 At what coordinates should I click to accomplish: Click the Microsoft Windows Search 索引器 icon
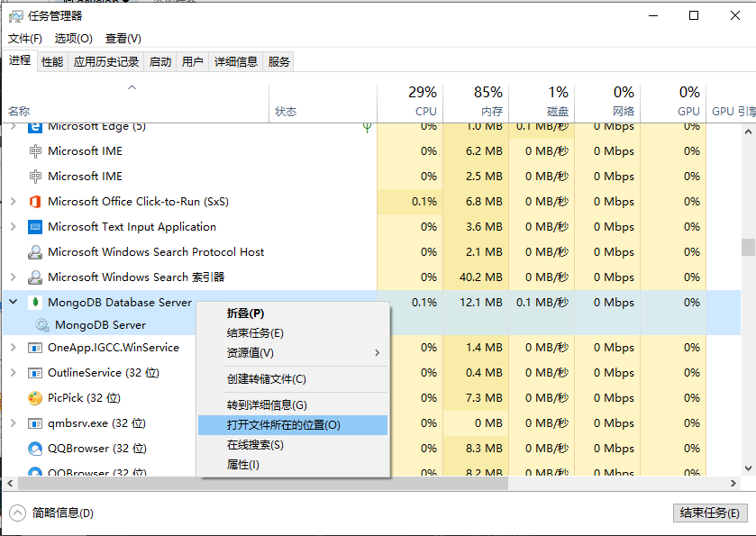[x=35, y=277]
